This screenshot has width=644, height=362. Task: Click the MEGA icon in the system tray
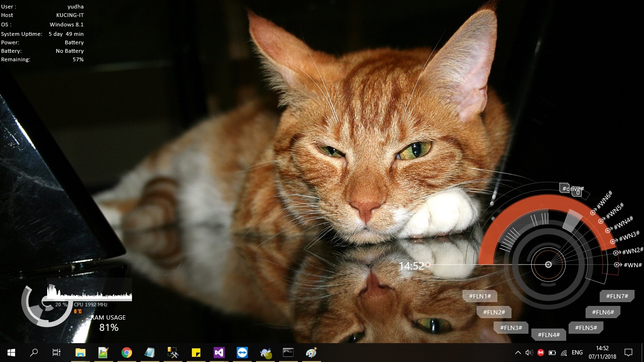541,353
